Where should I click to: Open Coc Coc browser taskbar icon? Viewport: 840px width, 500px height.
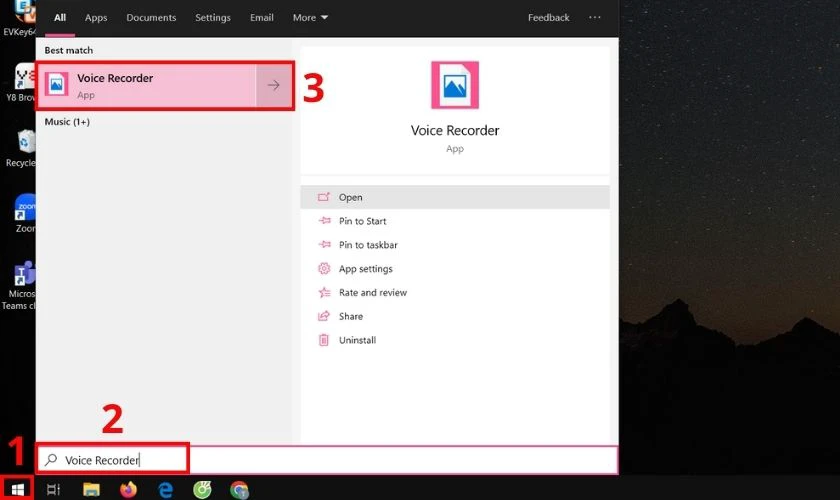click(202, 489)
